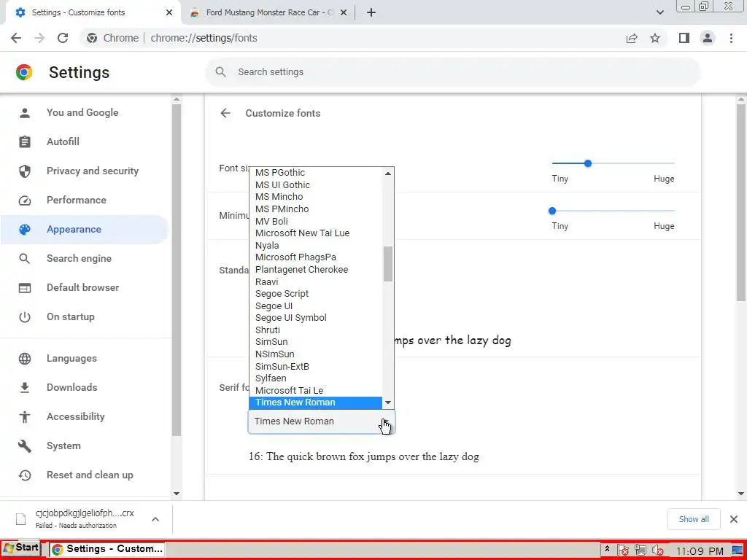This screenshot has height=560, width=747.
Task: Bookmark this page with the star icon
Action: click(x=655, y=38)
